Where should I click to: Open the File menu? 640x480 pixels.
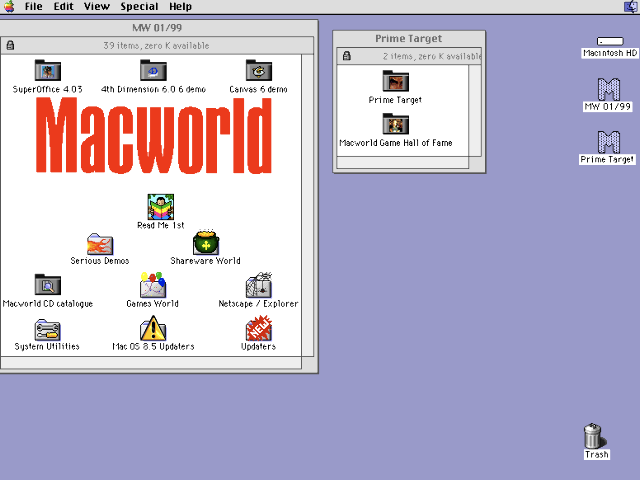click(33, 7)
